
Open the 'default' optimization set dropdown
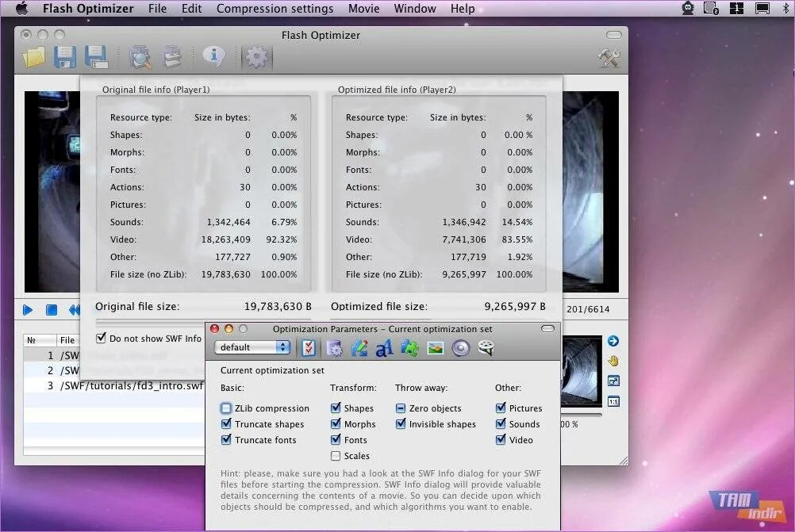252,347
